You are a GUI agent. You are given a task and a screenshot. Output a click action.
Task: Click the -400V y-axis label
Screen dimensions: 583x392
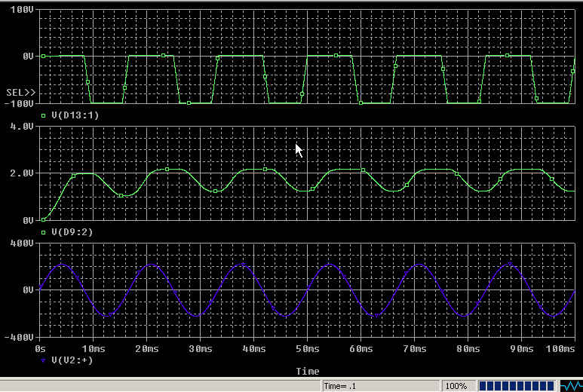[18, 337]
